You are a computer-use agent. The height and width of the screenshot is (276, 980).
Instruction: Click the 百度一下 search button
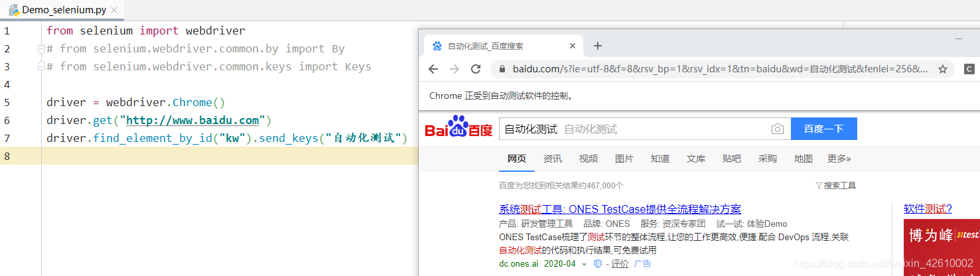click(823, 129)
